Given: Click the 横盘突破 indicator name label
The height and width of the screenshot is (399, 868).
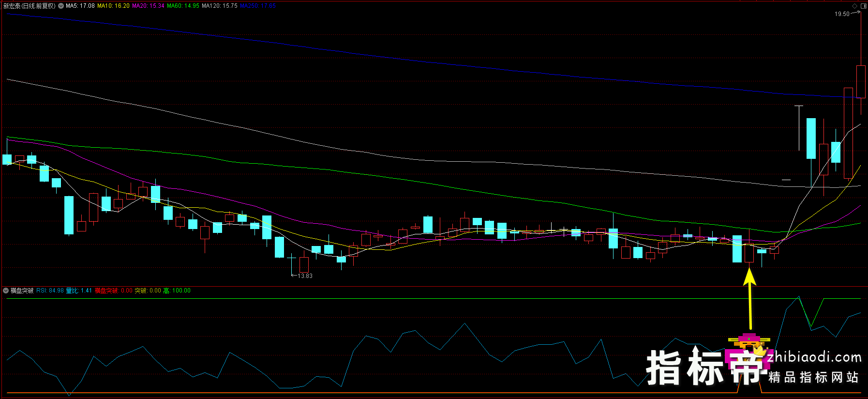Looking at the screenshot, I should tap(22, 291).
